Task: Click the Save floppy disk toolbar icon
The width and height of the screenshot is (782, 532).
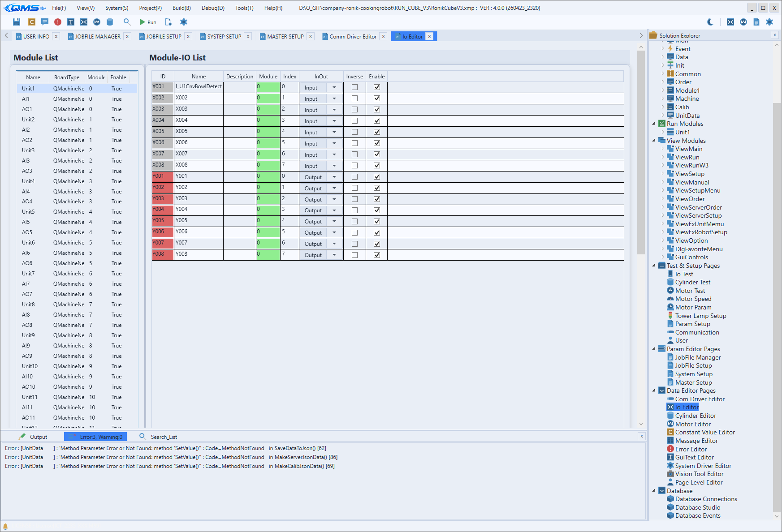Action: tap(17, 22)
